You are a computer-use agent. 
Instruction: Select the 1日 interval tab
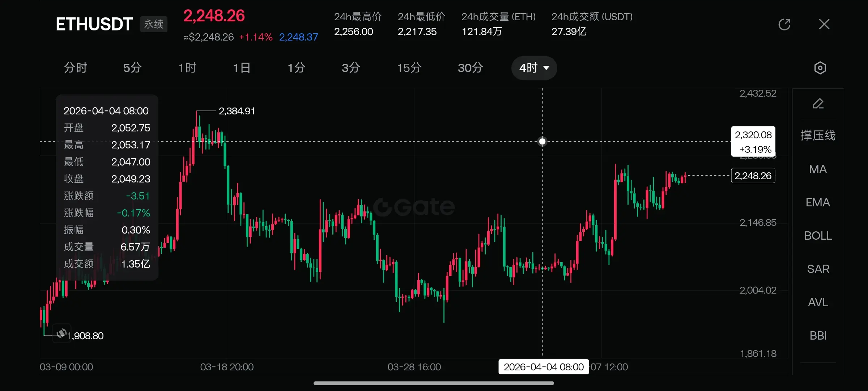coord(242,68)
